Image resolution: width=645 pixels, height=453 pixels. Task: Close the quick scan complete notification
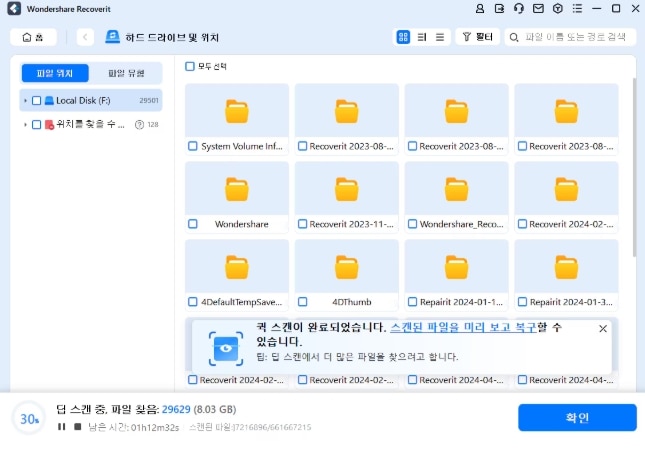603,329
